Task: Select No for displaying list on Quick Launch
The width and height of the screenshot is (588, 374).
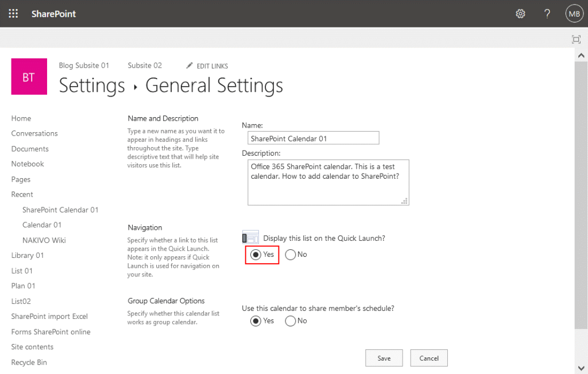Action: pos(290,255)
